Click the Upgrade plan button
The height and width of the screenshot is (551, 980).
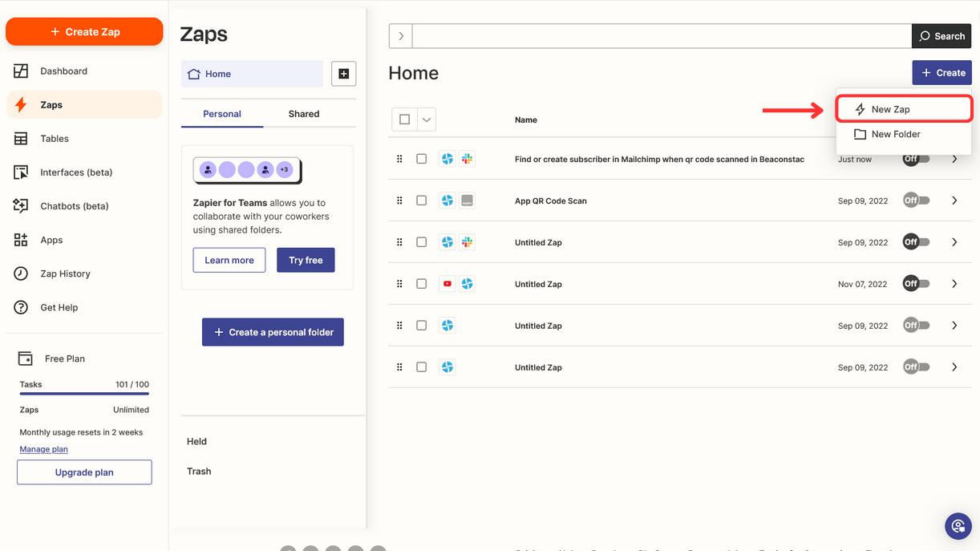pos(83,472)
